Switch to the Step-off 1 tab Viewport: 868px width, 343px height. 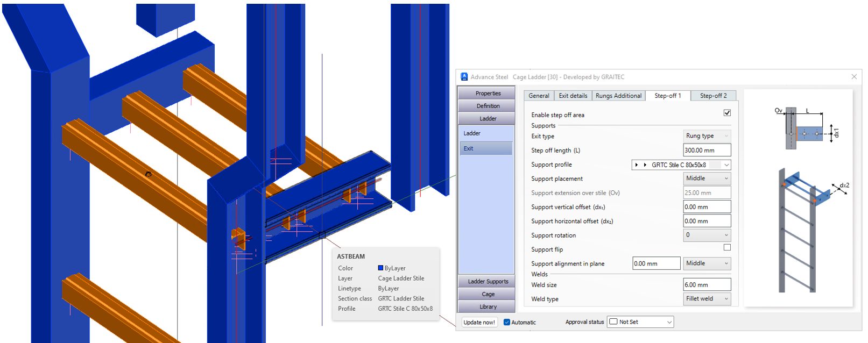(668, 96)
